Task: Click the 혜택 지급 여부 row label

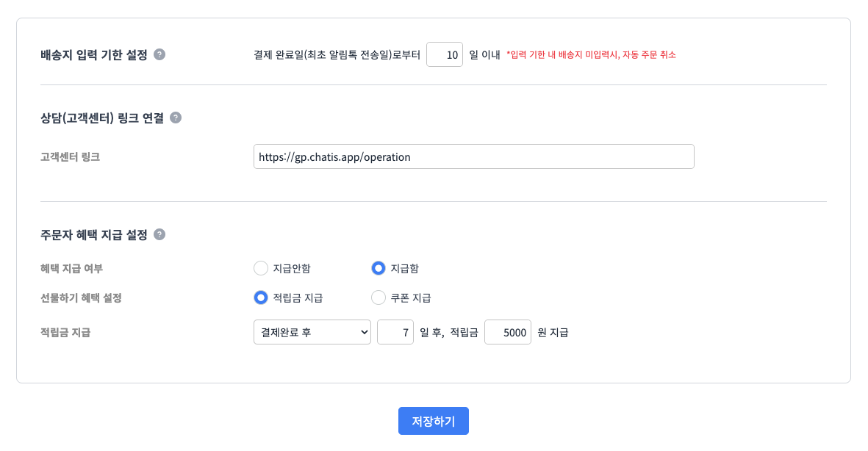Action: click(x=71, y=268)
